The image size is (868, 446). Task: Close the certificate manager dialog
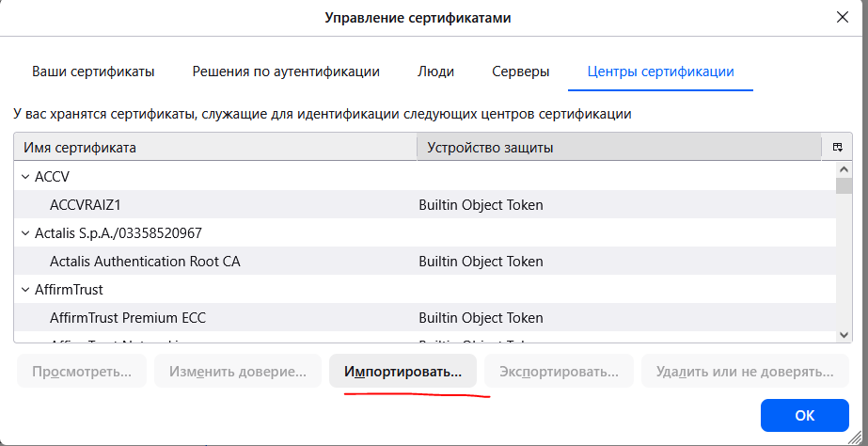tap(843, 17)
